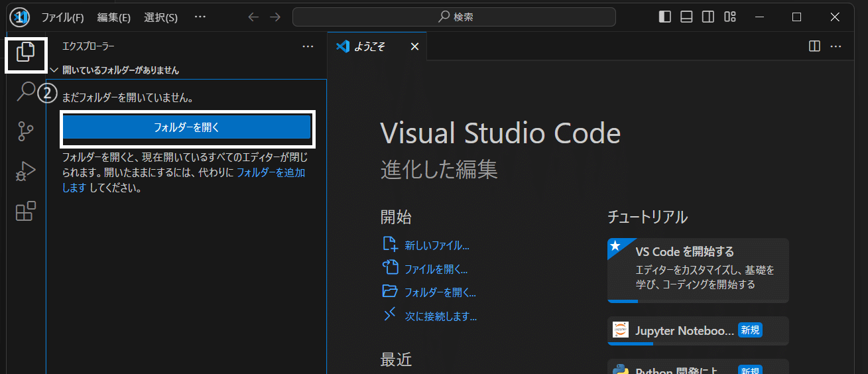This screenshot has width=868, height=374.
Task: Open VS Code を開始する tutorial card
Action: tap(698, 271)
